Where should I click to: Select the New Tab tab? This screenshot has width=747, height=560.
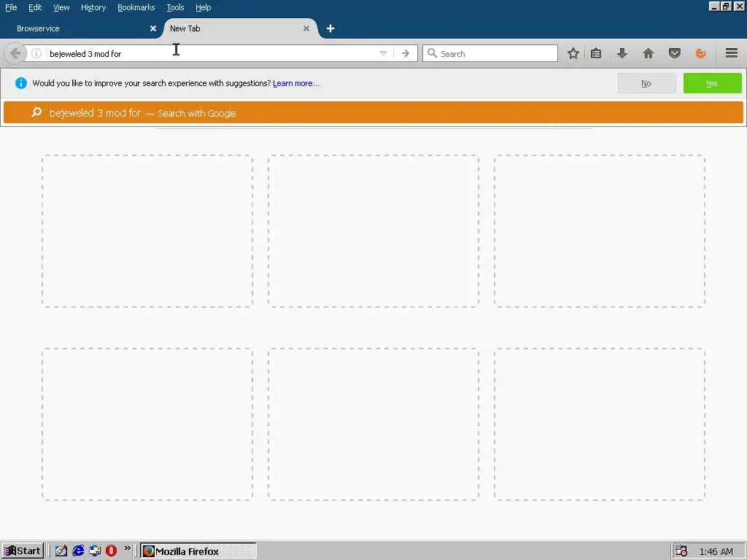coord(239,28)
